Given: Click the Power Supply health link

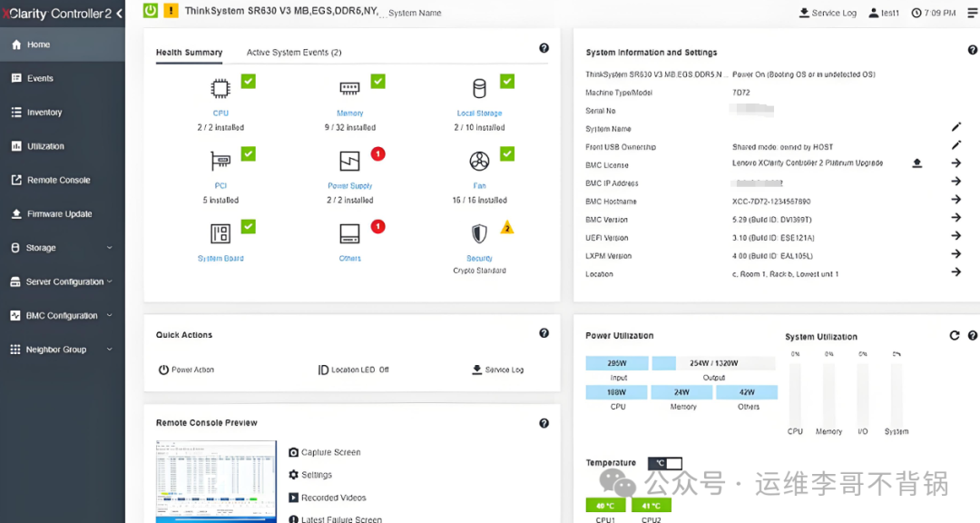Looking at the screenshot, I should pyautogui.click(x=349, y=185).
